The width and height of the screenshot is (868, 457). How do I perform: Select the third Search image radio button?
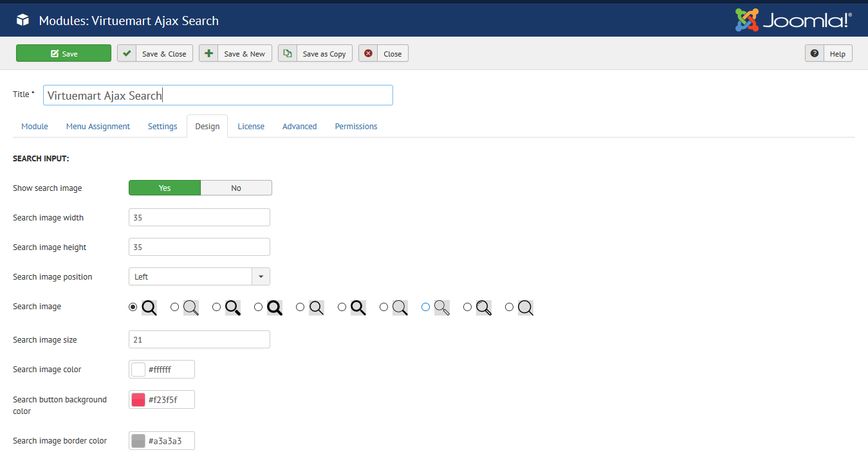click(x=216, y=307)
